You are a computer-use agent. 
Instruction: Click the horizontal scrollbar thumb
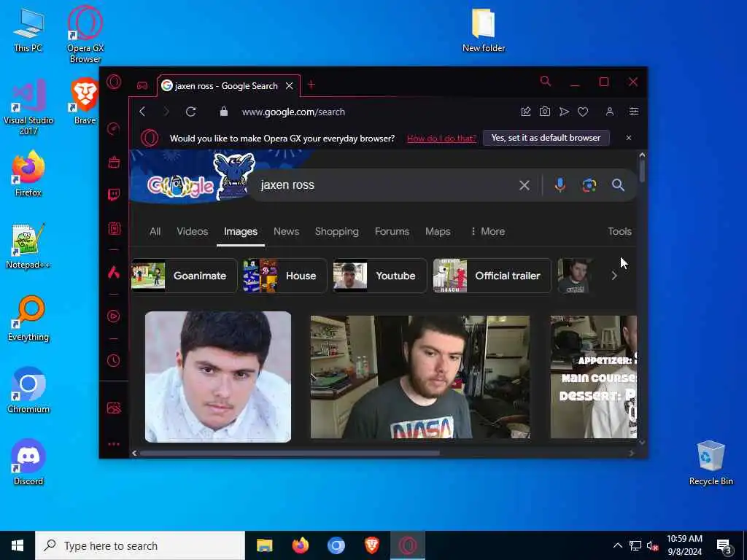[290, 454]
